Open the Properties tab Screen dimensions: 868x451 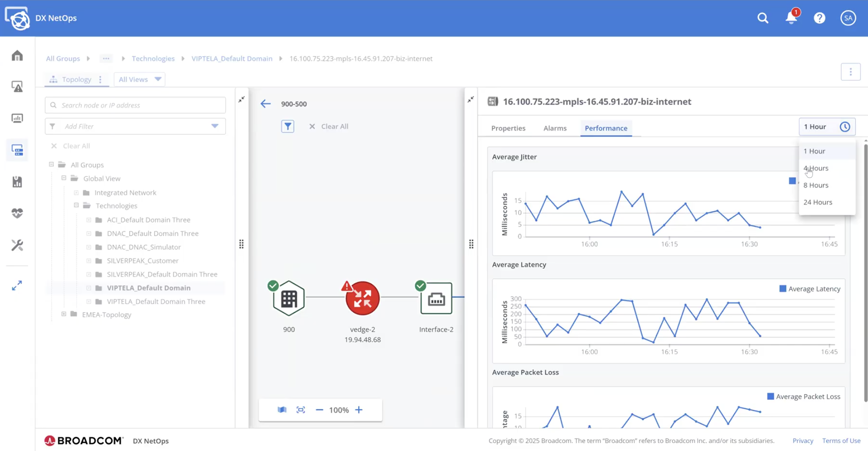(508, 128)
